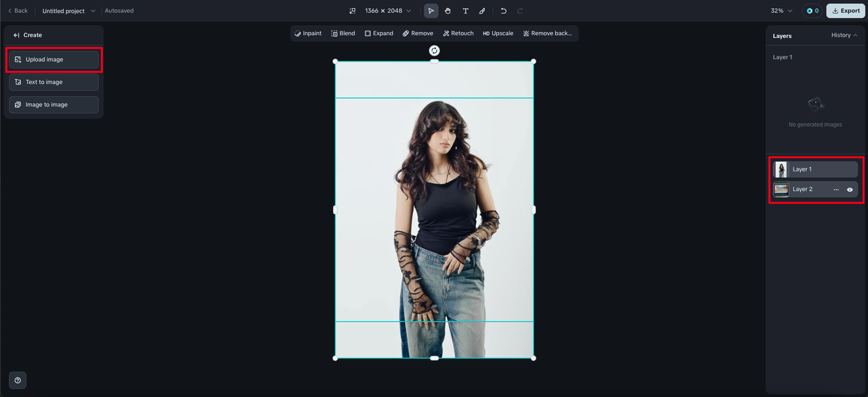Expand the History tab chevron
This screenshot has width=868, height=397.
855,35
